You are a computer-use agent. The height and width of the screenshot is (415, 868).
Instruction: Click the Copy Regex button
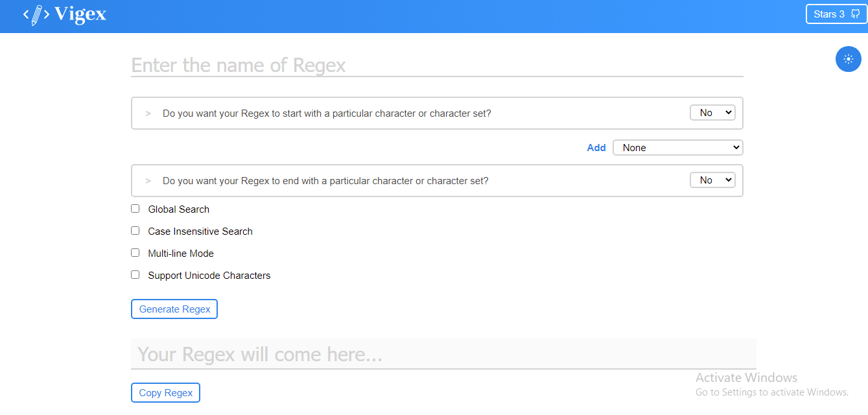coord(165,392)
